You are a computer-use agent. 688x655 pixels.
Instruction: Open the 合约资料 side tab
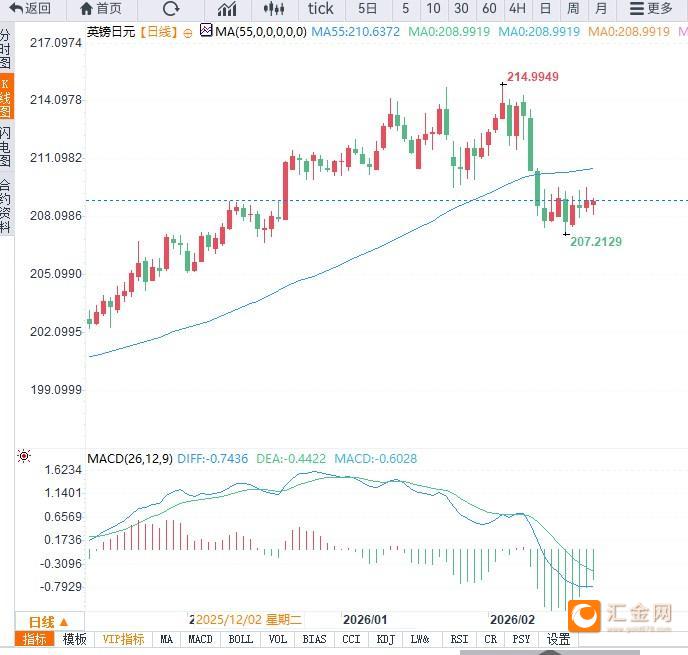coord(6,206)
